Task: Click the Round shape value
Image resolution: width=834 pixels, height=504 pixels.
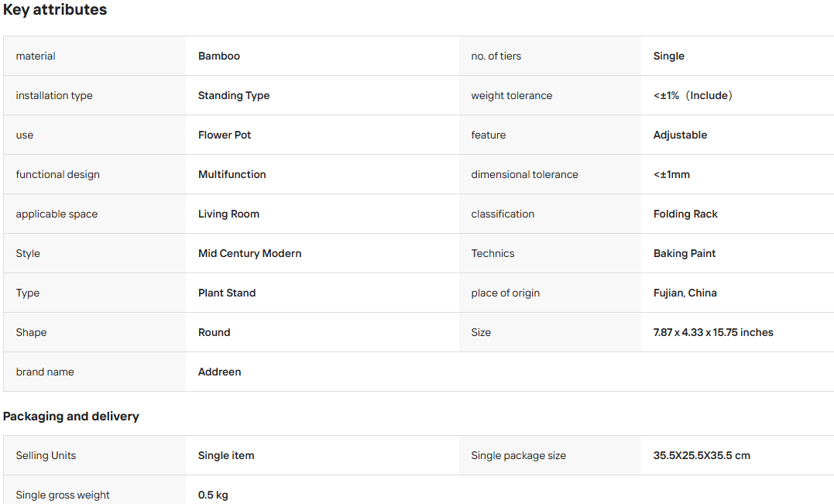Action: pos(214,332)
